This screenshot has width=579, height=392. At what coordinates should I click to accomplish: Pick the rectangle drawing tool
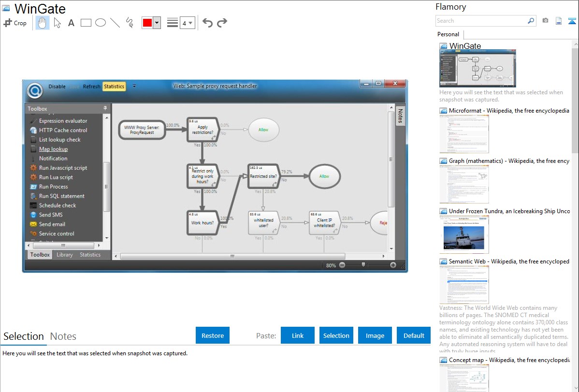pyautogui.click(x=86, y=23)
